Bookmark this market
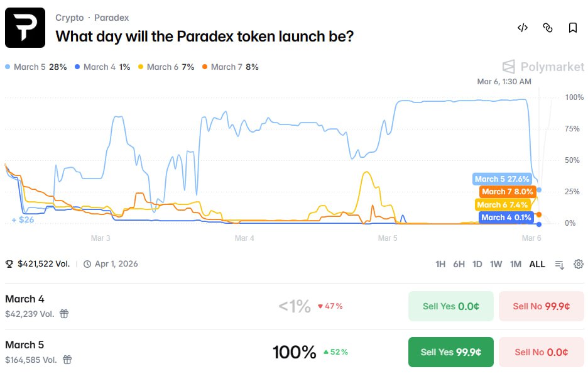588x376 pixels. [573, 28]
